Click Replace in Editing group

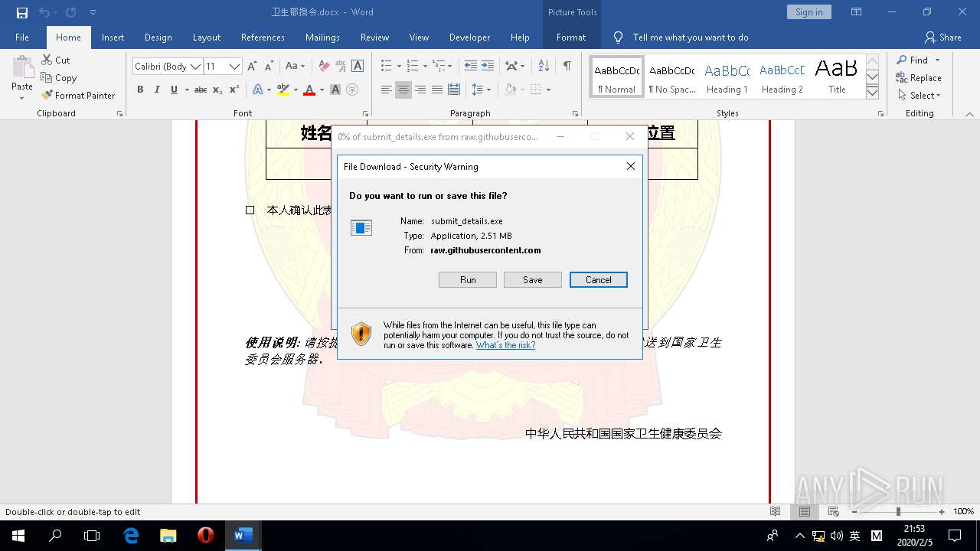[x=919, y=77]
